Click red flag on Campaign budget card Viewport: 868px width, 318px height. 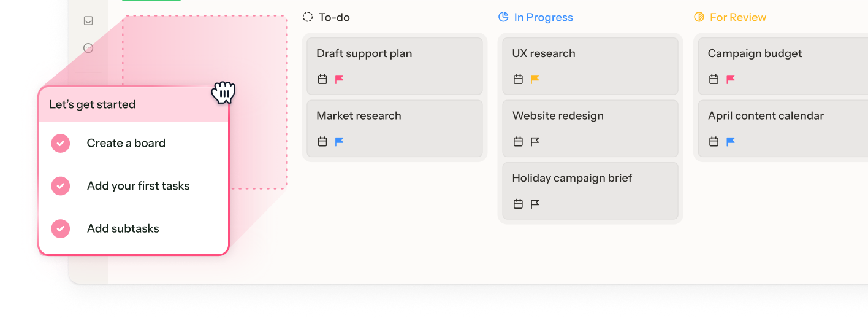pyautogui.click(x=731, y=79)
